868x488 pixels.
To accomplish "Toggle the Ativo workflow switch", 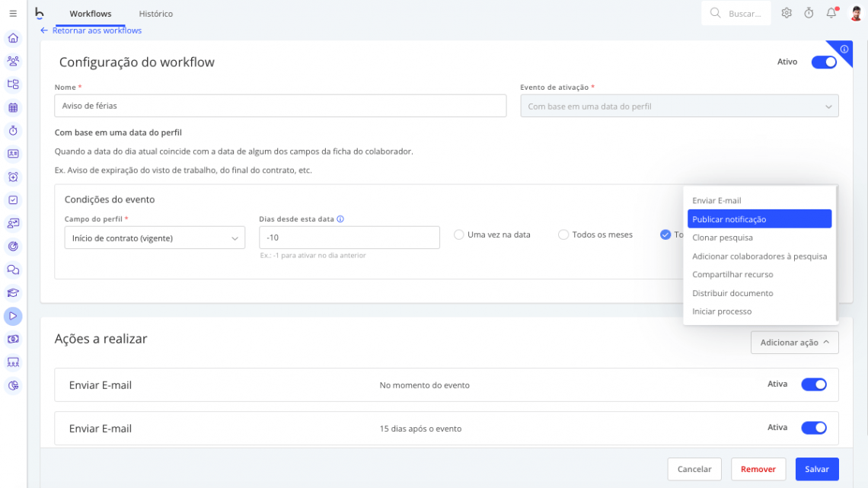I will [824, 62].
